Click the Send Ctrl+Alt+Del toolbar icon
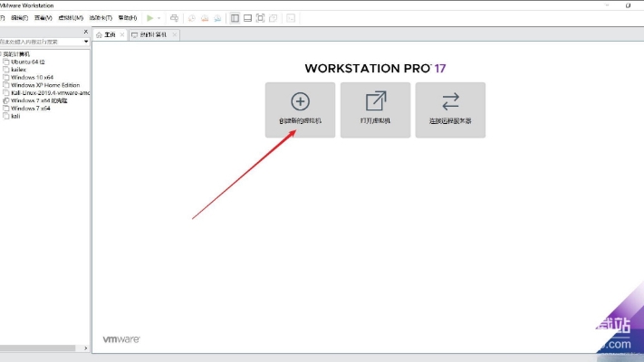Image resolution: width=644 pixels, height=362 pixels. click(174, 18)
